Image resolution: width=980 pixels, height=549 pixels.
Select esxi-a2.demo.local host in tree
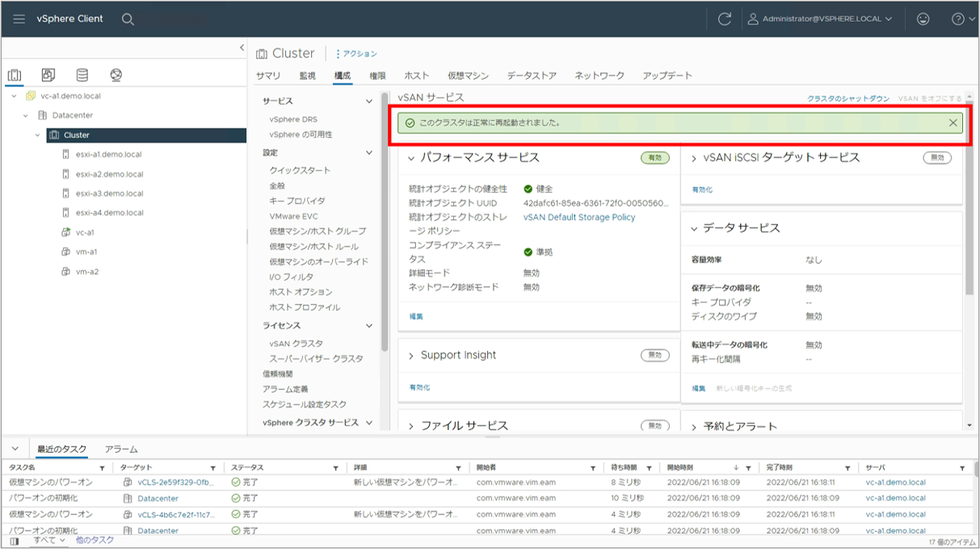pyautogui.click(x=109, y=174)
